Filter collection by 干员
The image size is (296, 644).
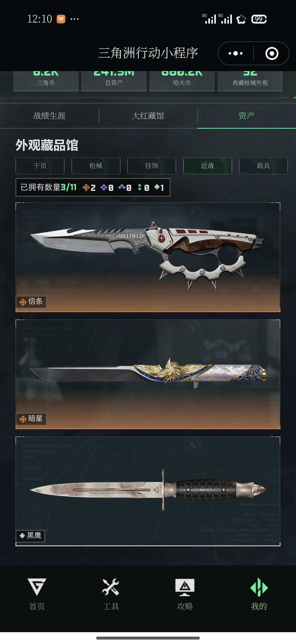[x=40, y=166]
